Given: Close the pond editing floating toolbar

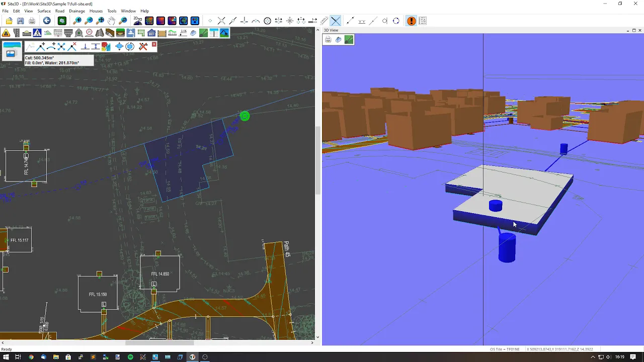Looking at the screenshot, I should pyautogui.click(x=154, y=45).
